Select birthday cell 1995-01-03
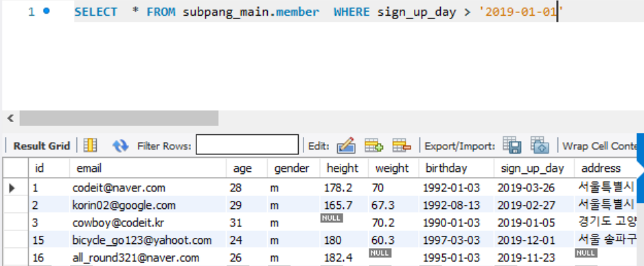 [x=451, y=258]
